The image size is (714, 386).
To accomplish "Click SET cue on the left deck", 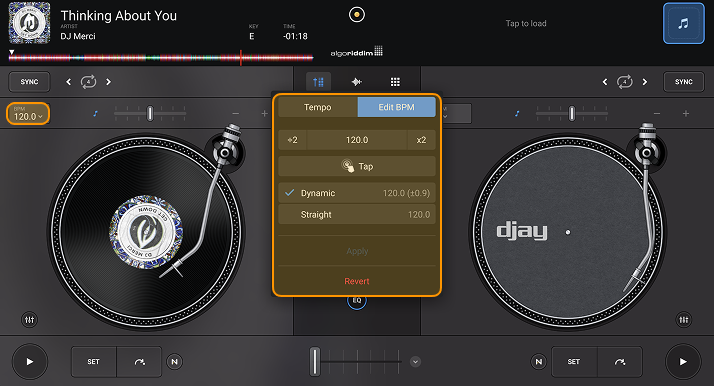I will click(94, 362).
